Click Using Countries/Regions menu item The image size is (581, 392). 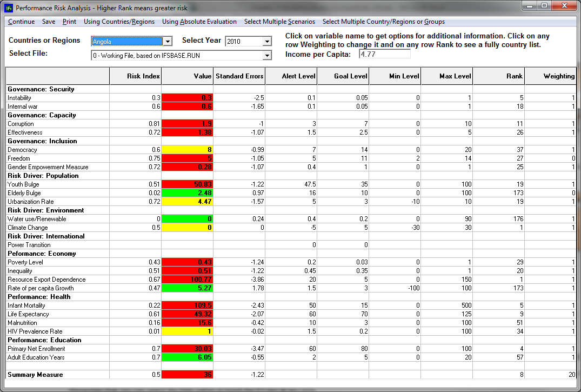click(x=118, y=22)
